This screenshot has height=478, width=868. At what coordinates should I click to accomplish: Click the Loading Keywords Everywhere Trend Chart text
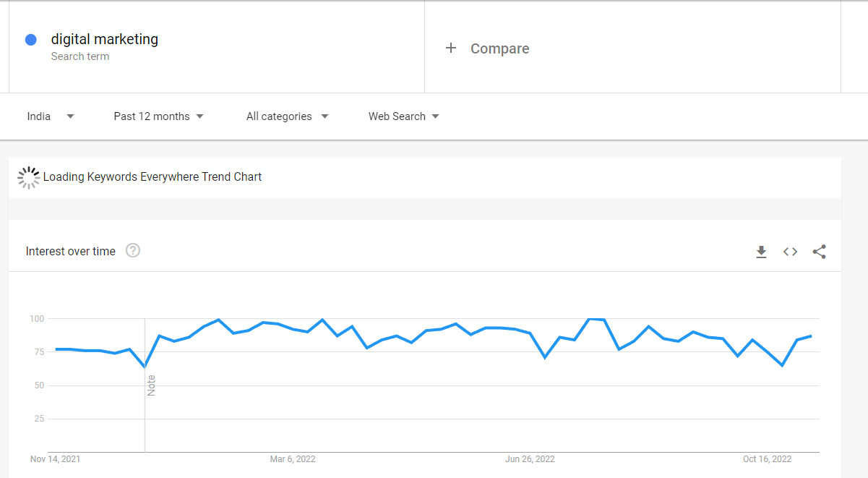pos(152,176)
